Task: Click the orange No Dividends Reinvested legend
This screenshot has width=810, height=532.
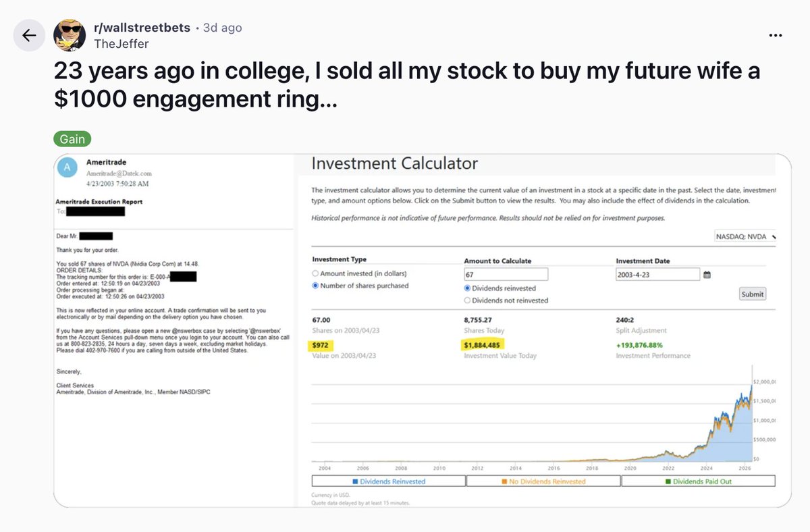Action: [x=543, y=481]
